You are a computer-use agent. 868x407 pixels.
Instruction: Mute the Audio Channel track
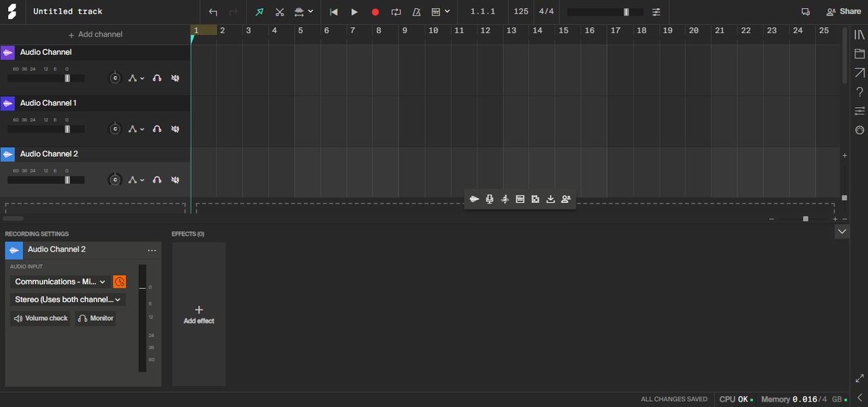pos(175,78)
